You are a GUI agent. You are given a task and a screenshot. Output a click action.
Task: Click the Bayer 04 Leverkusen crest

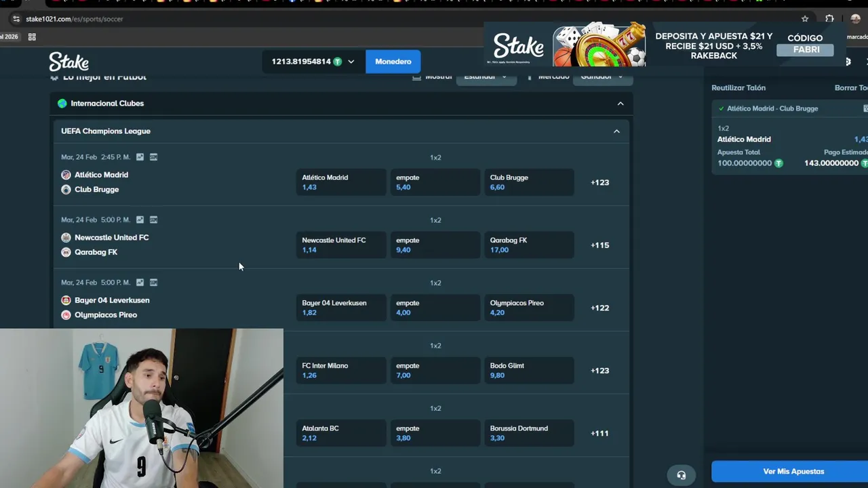coord(66,300)
